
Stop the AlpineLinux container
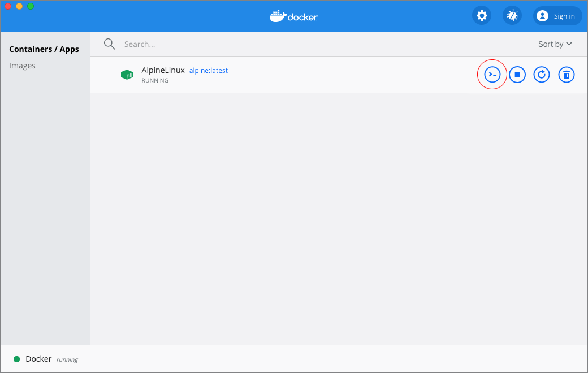517,75
